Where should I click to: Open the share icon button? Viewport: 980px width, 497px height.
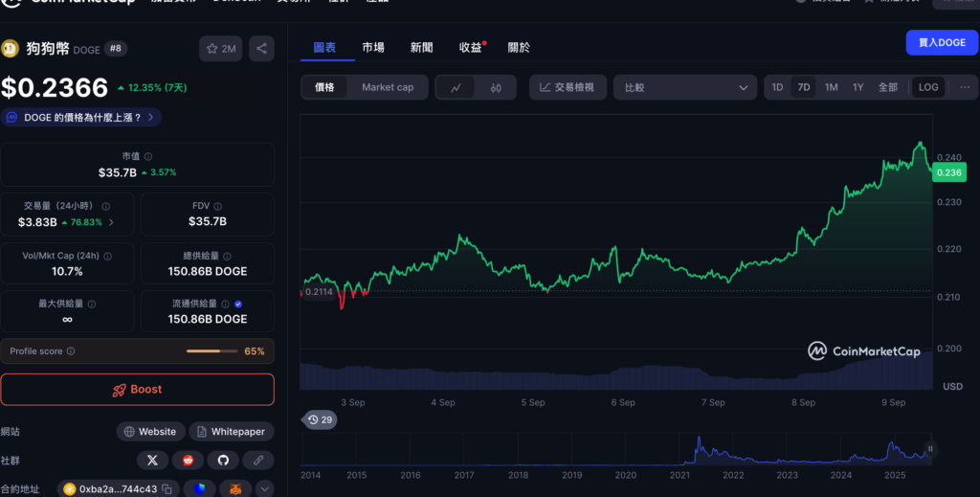(261, 49)
